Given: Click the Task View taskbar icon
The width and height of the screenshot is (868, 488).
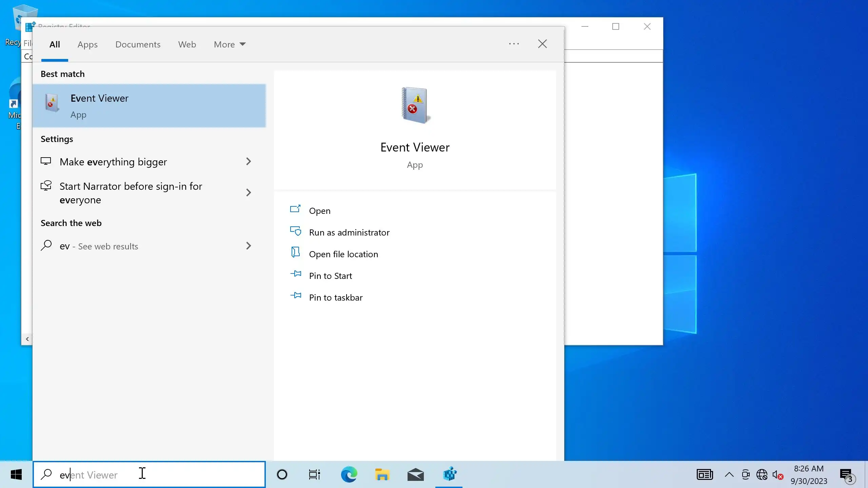Looking at the screenshot, I should pyautogui.click(x=314, y=474).
